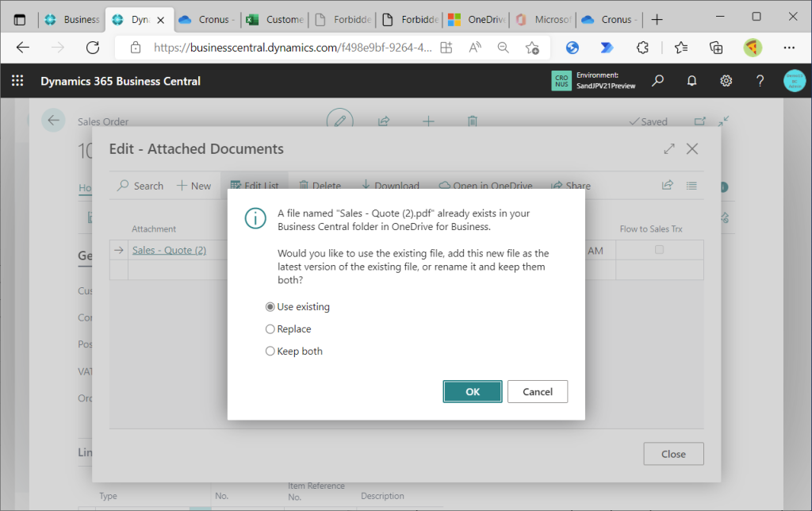Cancel the file conflict dialog
The height and width of the screenshot is (511, 812).
(538, 391)
